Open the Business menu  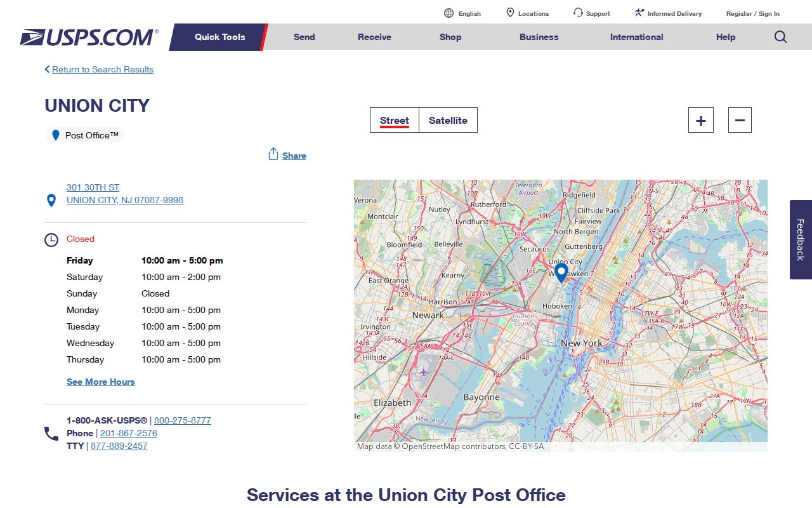pos(539,37)
